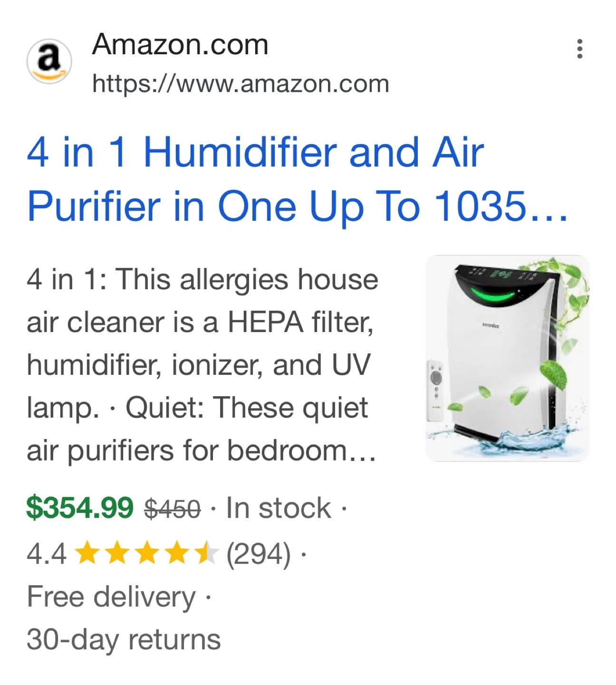The height and width of the screenshot is (685, 616).
Task: Click the $354.99 sale price
Action: point(80,508)
